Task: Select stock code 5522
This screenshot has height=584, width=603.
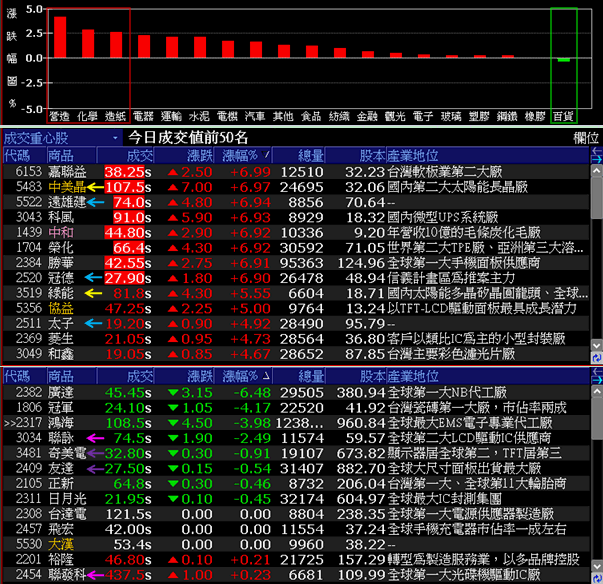Action: coord(29,202)
